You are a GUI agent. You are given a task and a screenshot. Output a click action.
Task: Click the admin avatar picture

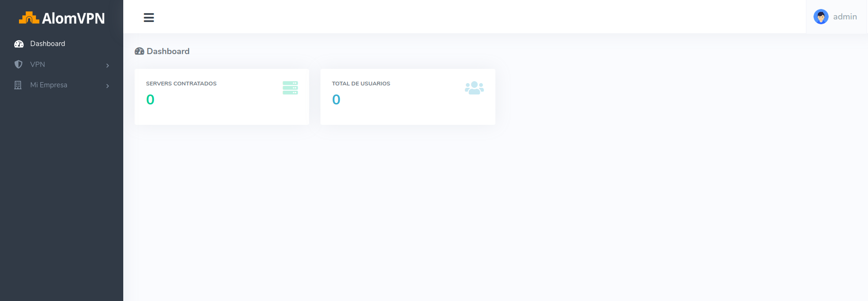tap(821, 17)
